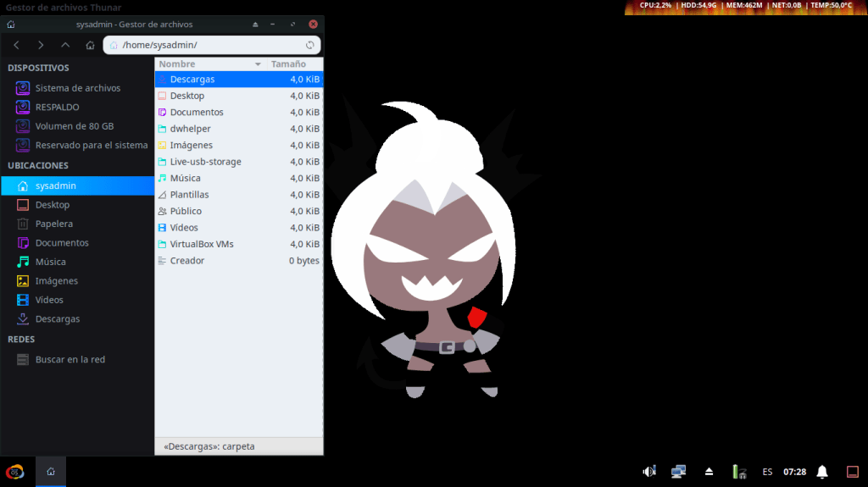The width and height of the screenshot is (868, 487).
Task: Open the window menu icon in title bar
Action: (10, 25)
